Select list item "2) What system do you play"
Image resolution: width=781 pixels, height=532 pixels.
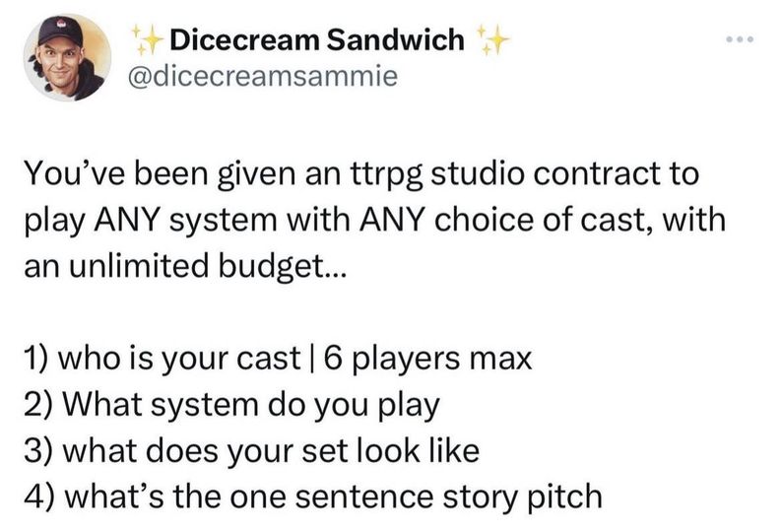click(232, 406)
